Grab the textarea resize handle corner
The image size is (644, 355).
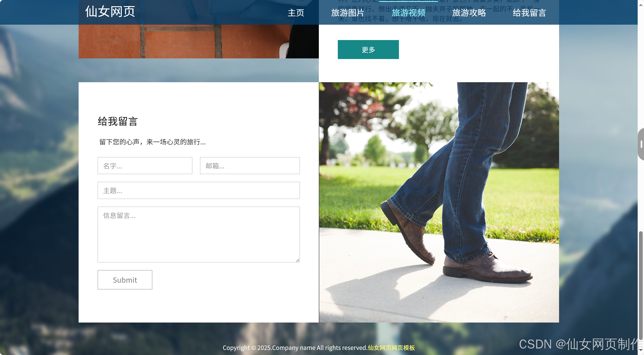(298, 260)
